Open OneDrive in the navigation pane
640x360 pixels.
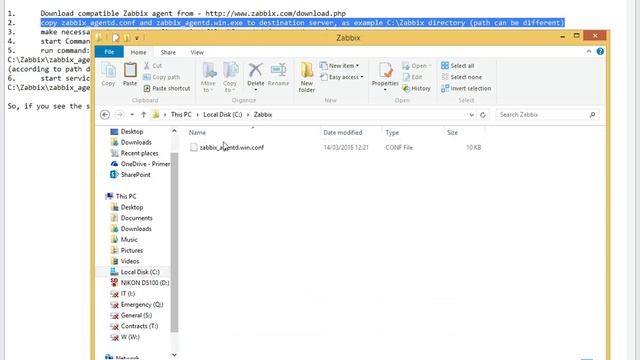[140, 164]
